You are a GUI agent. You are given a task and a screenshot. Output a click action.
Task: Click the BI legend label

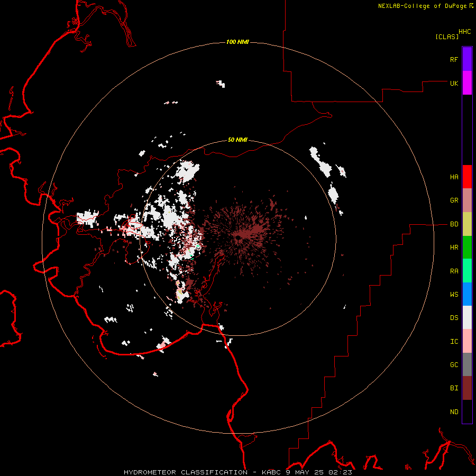[x=454, y=388]
